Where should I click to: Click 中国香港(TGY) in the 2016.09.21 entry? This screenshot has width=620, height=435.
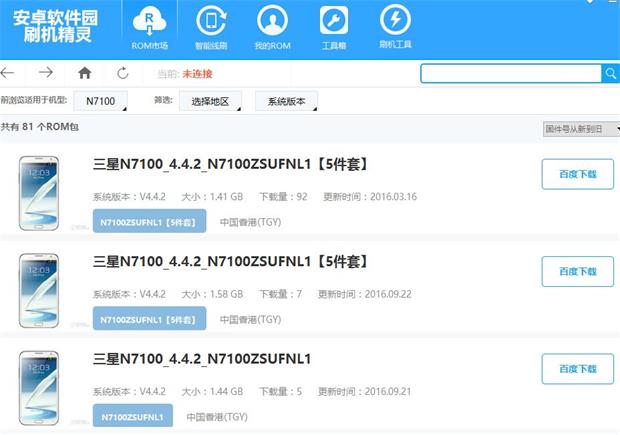click(217, 416)
